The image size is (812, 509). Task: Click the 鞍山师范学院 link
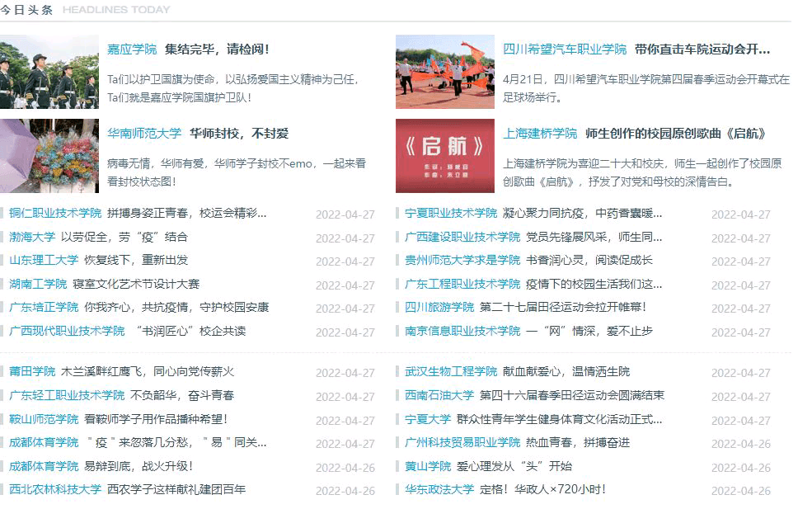44,419
